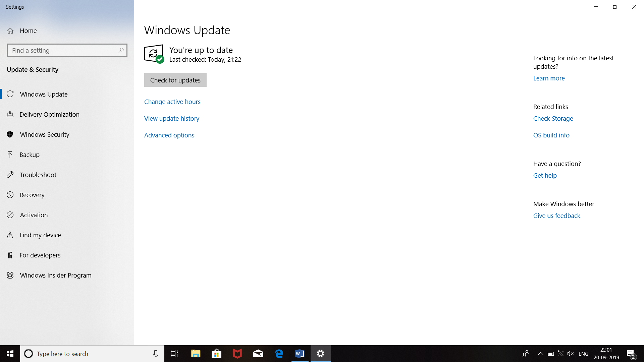Open Troubleshoot settings panel

38,175
